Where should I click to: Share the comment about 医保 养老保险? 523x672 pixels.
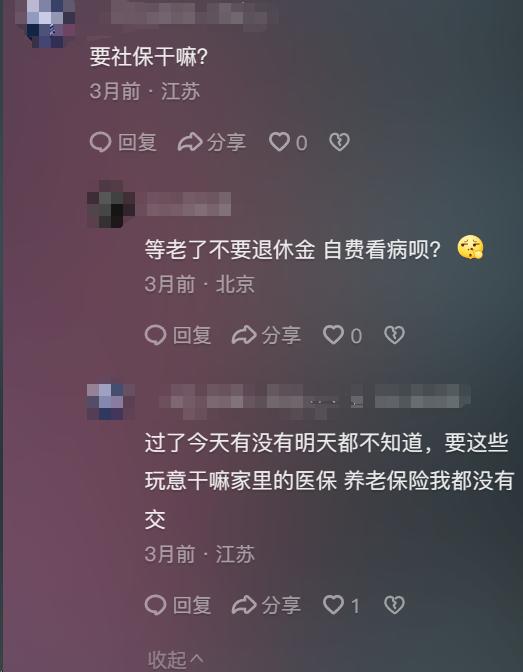point(266,605)
